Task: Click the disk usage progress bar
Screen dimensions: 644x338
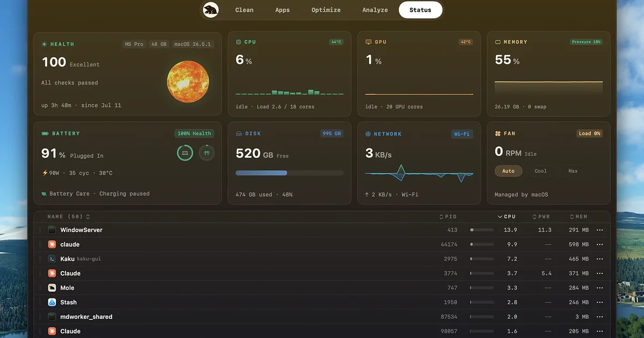Action: point(290,173)
